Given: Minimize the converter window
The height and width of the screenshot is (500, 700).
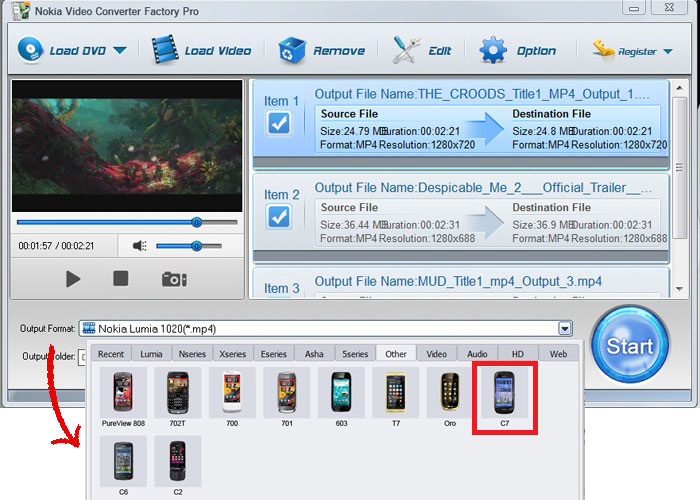Looking at the screenshot, I should [x=633, y=7].
